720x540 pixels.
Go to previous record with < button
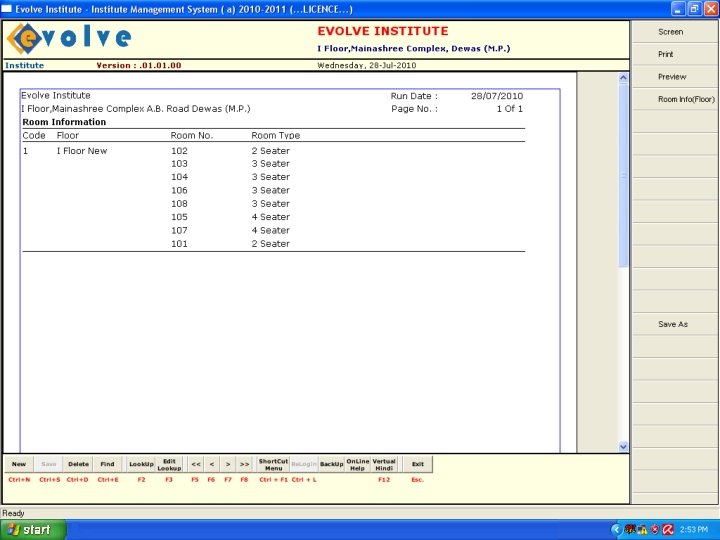coord(211,464)
